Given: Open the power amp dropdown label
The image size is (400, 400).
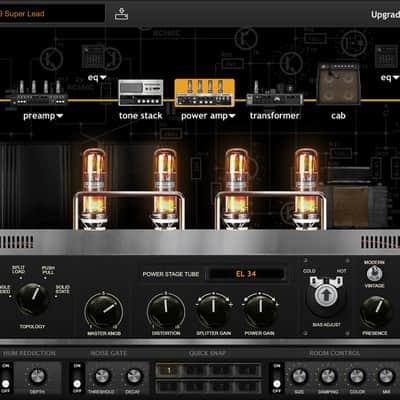Looking at the screenshot, I should 208,116.
